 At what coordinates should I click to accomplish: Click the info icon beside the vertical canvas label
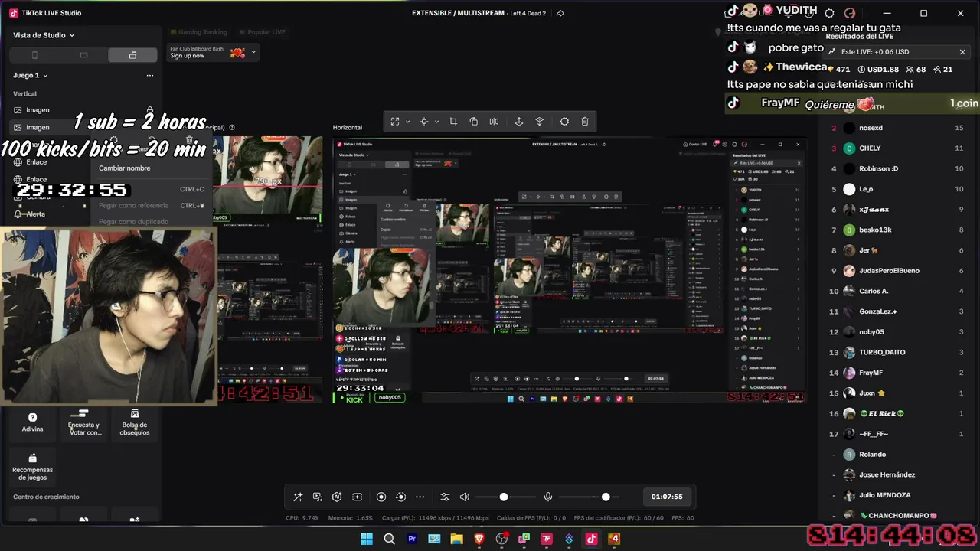coord(232,128)
